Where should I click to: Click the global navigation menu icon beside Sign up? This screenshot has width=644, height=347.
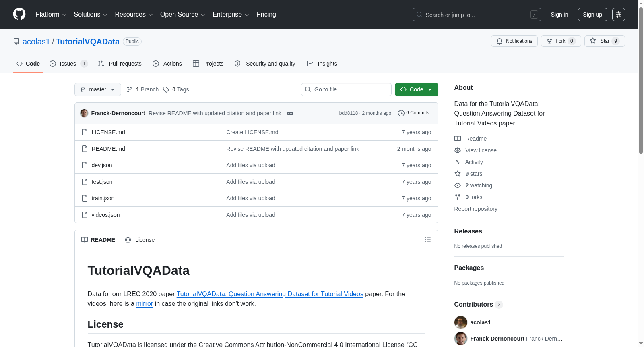(x=619, y=15)
